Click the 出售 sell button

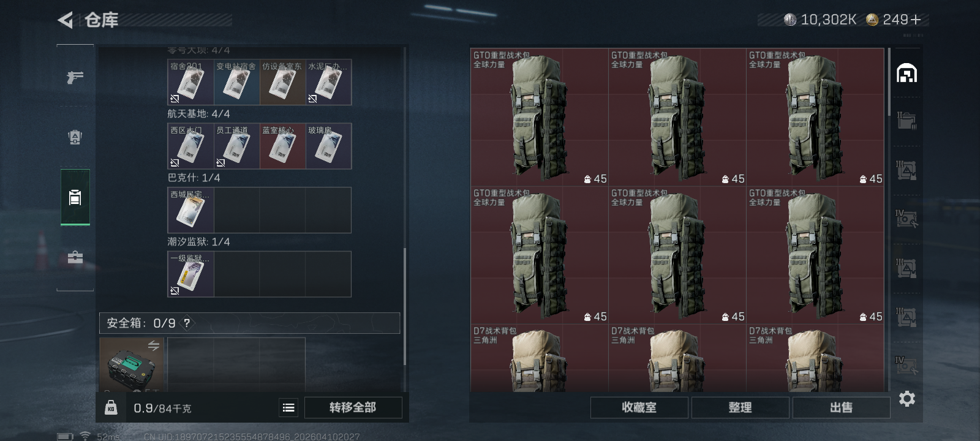(841, 407)
